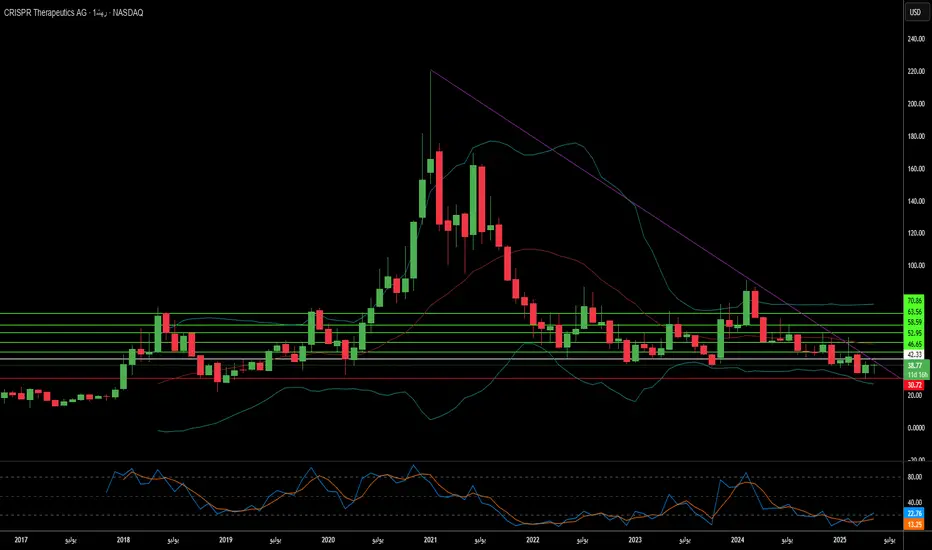Click the white 42.33 price label
Image resolution: width=932 pixels, height=550 pixels.
click(x=914, y=354)
